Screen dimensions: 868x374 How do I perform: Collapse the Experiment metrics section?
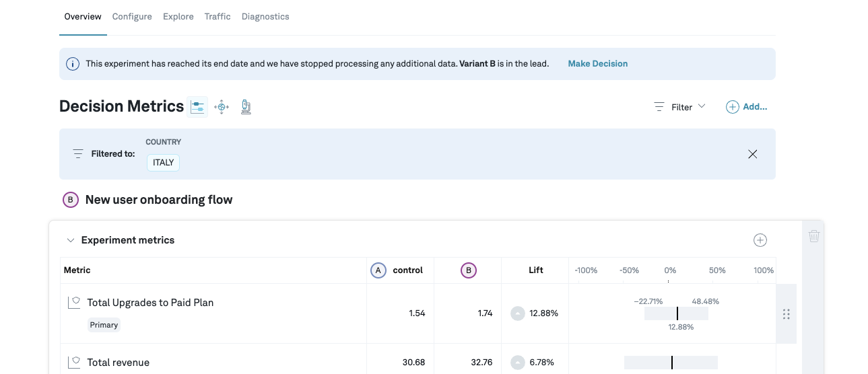coord(71,240)
